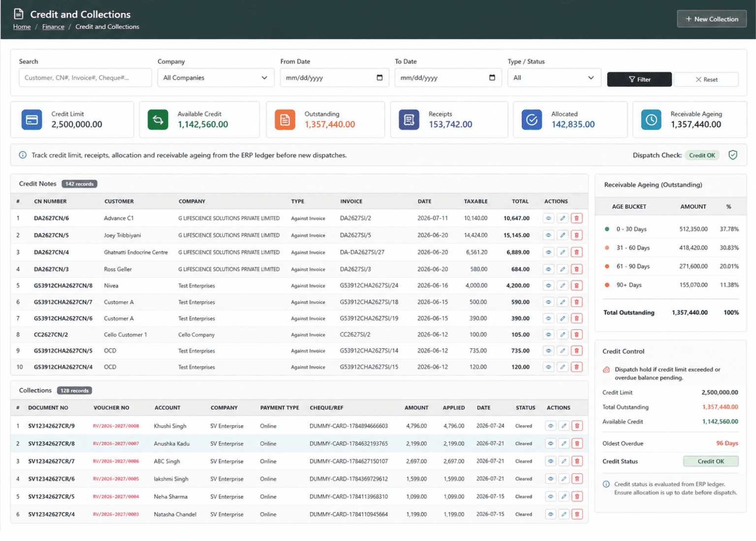Image resolution: width=756 pixels, height=541 pixels.
Task: Click the Receivable Ageing clock icon
Action: click(x=651, y=120)
